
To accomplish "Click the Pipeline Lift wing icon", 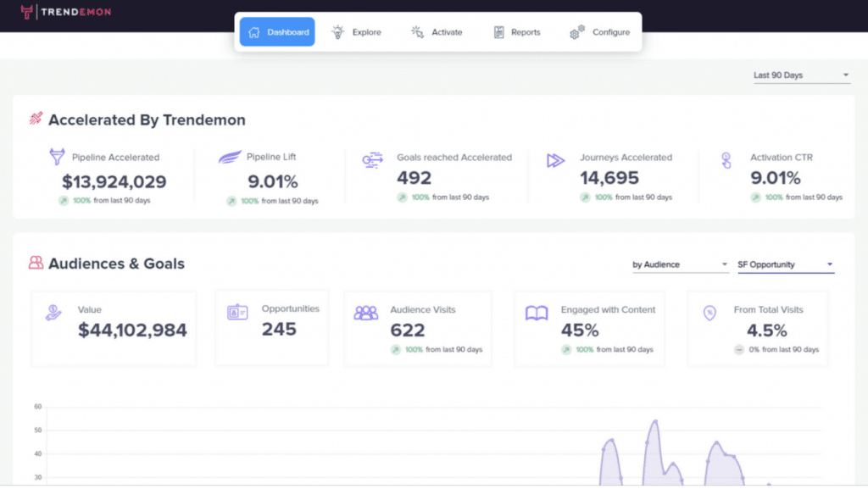I will [x=229, y=157].
